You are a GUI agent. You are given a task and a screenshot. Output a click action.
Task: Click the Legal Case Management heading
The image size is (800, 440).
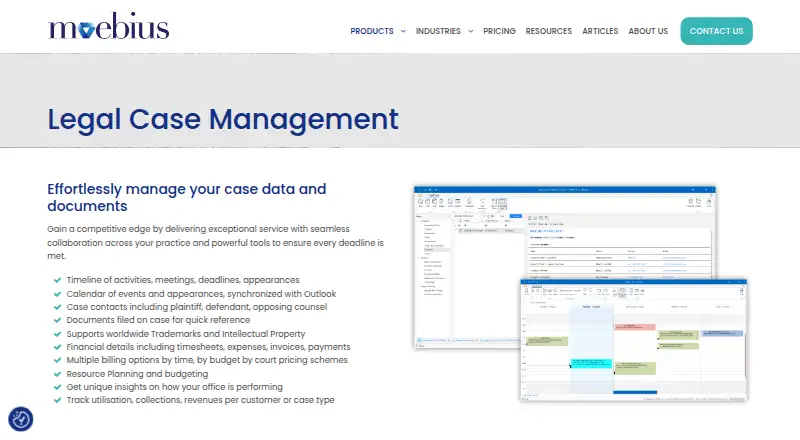point(223,119)
